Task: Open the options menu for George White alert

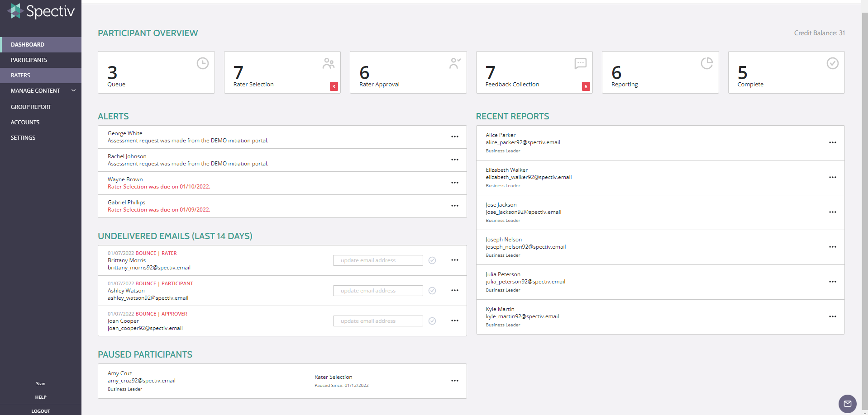Action: [x=454, y=137]
